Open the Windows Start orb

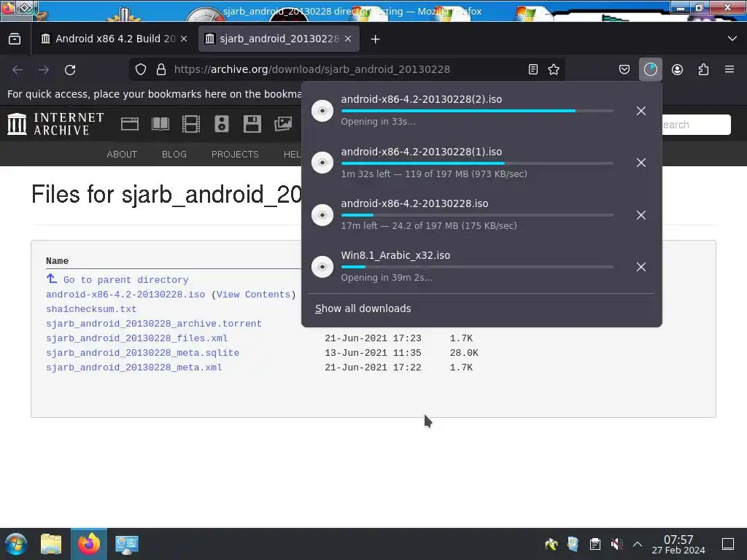click(16, 544)
